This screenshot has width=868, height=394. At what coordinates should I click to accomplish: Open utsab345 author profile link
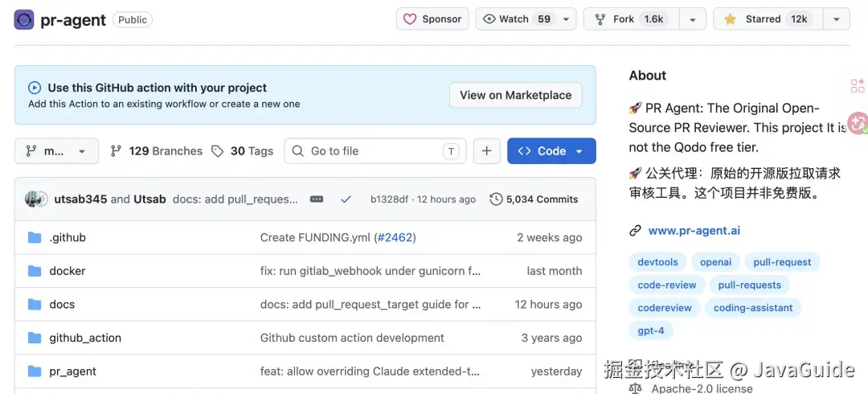coord(80,199)
